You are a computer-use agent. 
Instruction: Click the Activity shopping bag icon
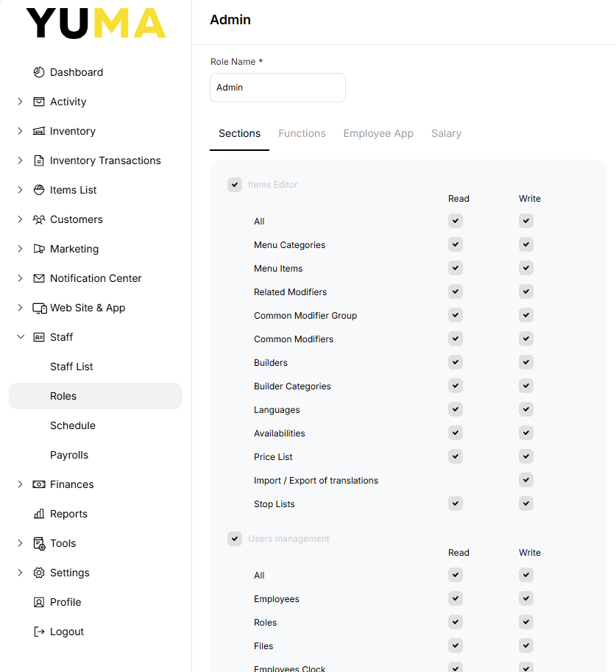pos(39,102)
